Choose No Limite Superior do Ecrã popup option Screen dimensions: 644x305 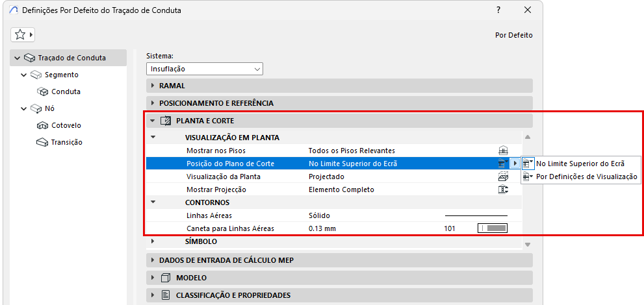[580, 164]
